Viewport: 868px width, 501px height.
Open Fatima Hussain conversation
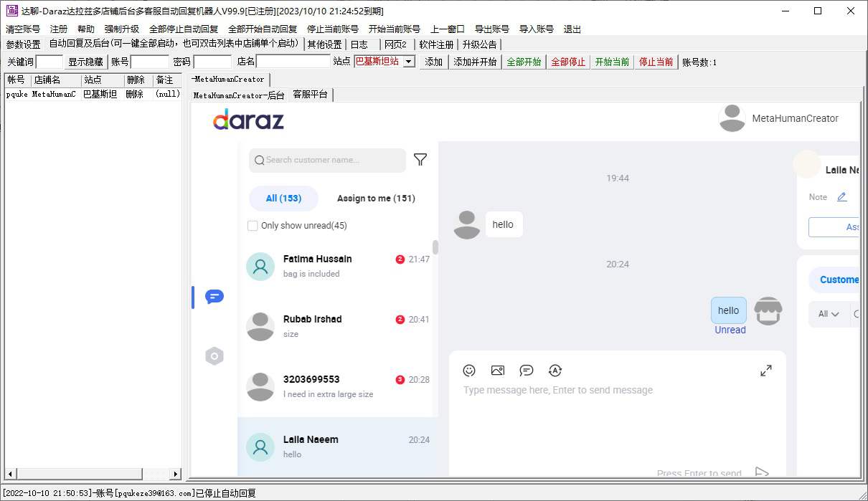(337, 266)
